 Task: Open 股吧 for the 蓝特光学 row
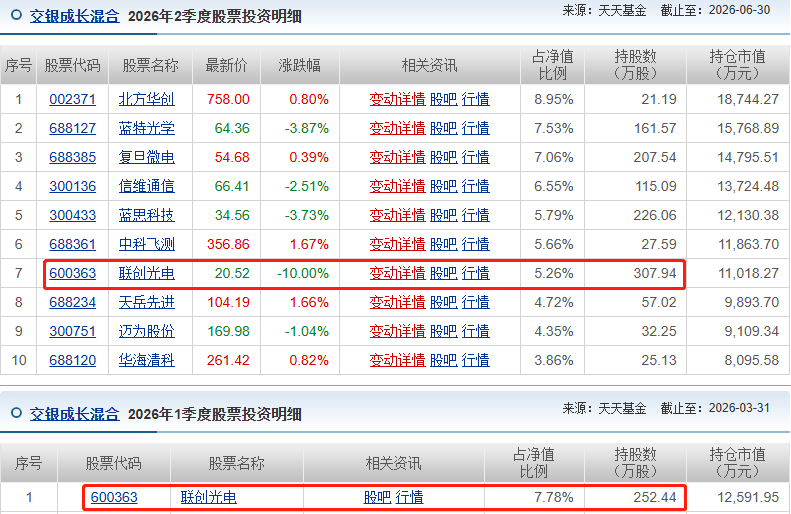point(444,128)
